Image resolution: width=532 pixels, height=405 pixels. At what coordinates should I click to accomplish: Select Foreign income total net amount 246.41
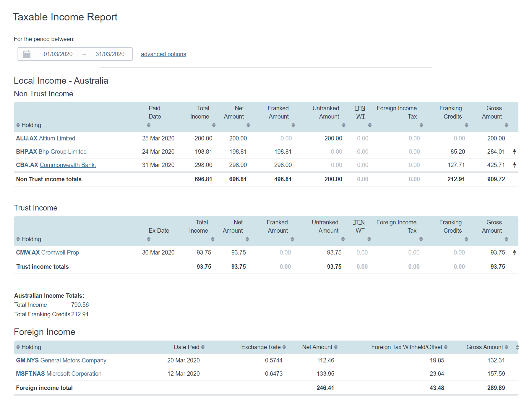[x=325, y=388]
